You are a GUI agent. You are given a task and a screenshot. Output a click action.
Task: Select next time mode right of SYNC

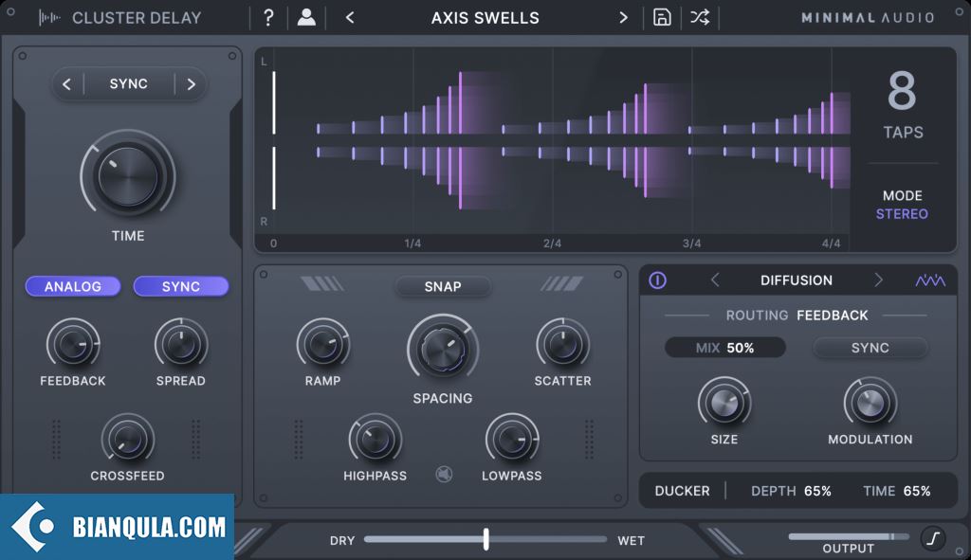point(192,83)
